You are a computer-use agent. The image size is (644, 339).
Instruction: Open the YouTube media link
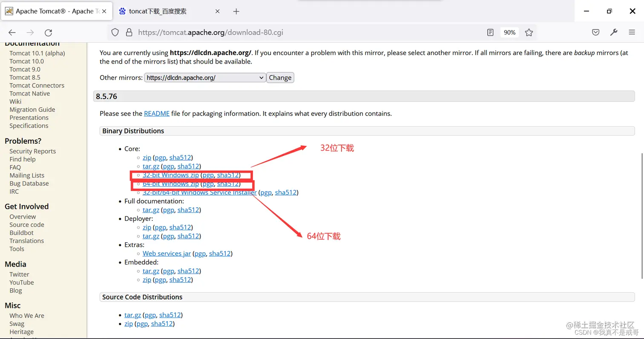tap(21, 283)
